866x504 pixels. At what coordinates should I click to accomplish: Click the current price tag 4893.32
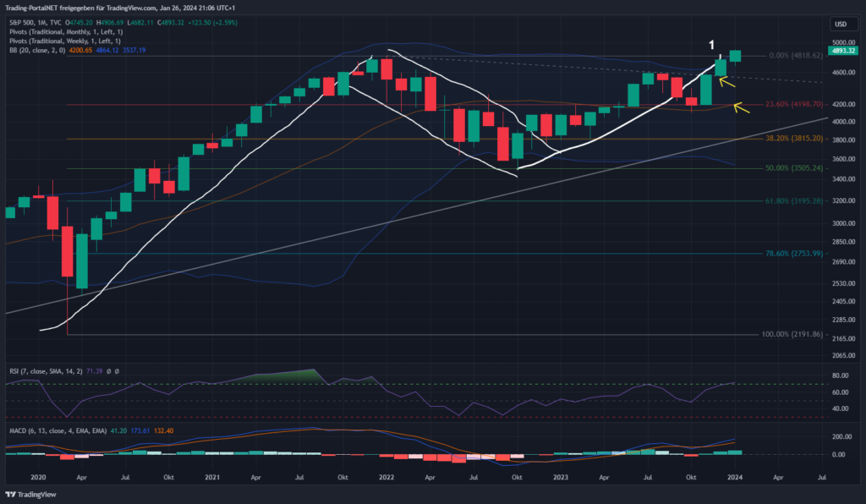(845, 51)
